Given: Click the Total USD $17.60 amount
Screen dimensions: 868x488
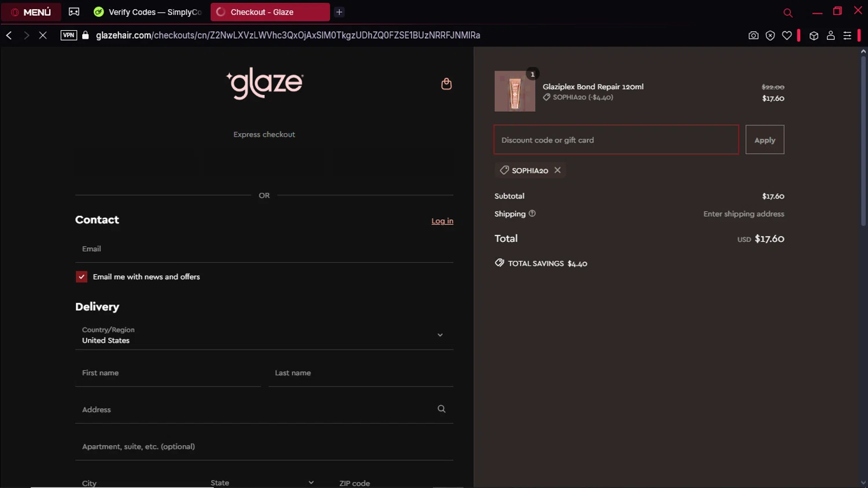Looking at the screenshot, I should 760,239.
